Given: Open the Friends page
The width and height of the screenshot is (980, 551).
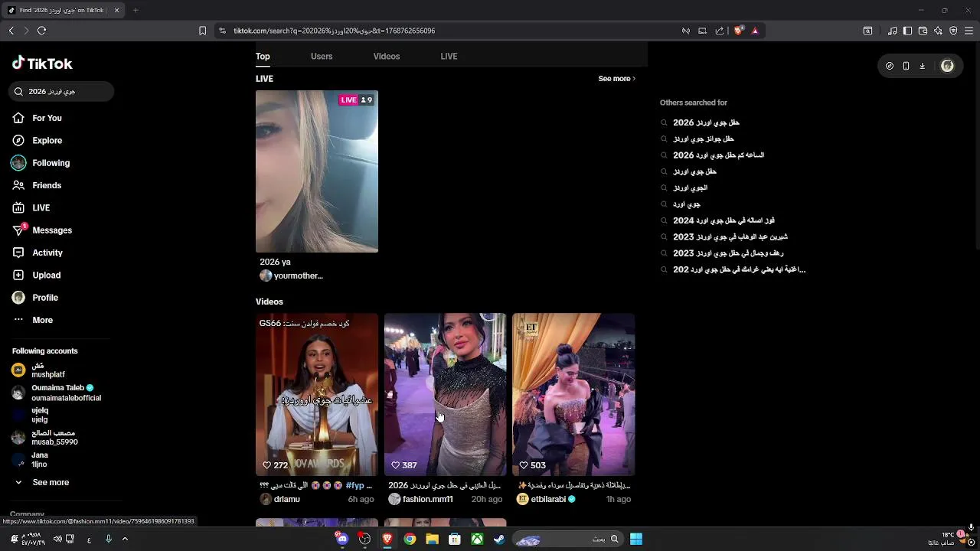Looking at the screenshot, I should (37, 185).
